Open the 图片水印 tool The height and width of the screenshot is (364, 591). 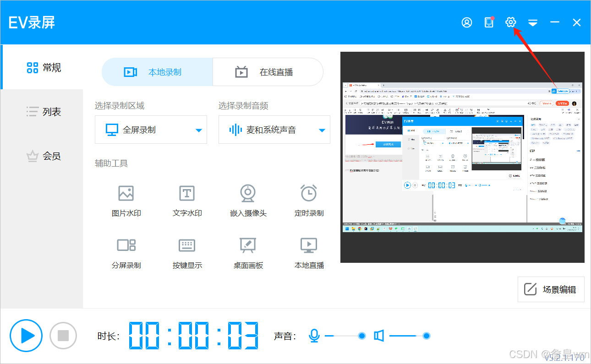126,201
